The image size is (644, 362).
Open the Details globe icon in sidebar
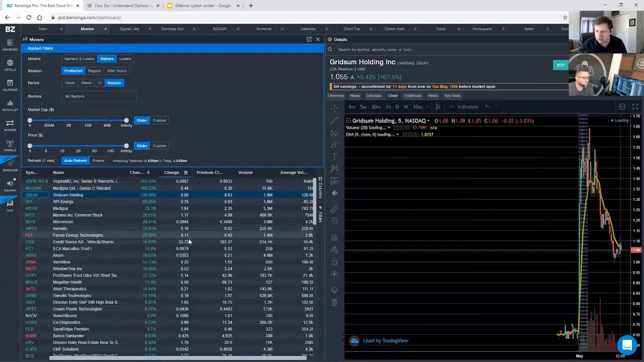point(10,65)
